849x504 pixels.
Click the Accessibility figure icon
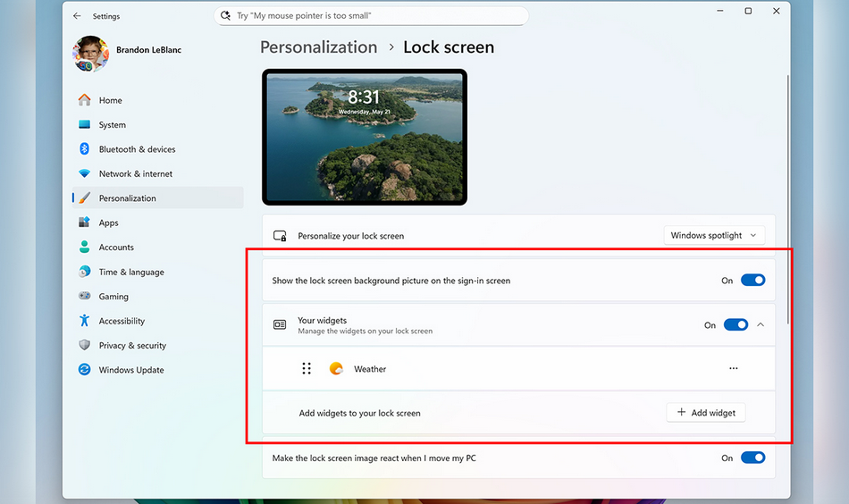click(x=85, y=321)
